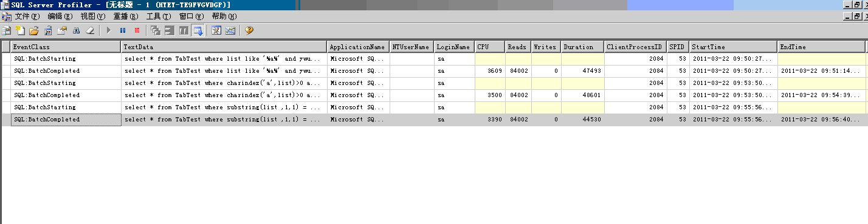Open the 窗口(W) menu
Viewport: 868px width, 224px height.
(x=192, y=16)
